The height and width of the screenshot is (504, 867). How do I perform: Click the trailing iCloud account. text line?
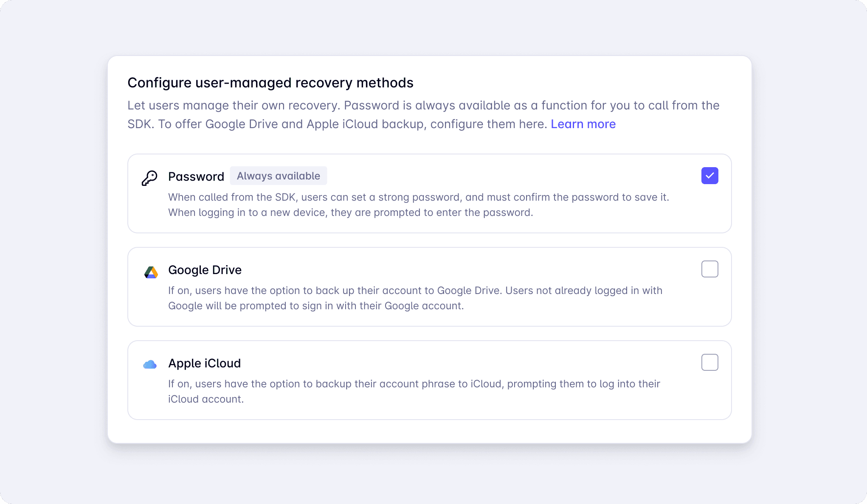pos(206,399)
